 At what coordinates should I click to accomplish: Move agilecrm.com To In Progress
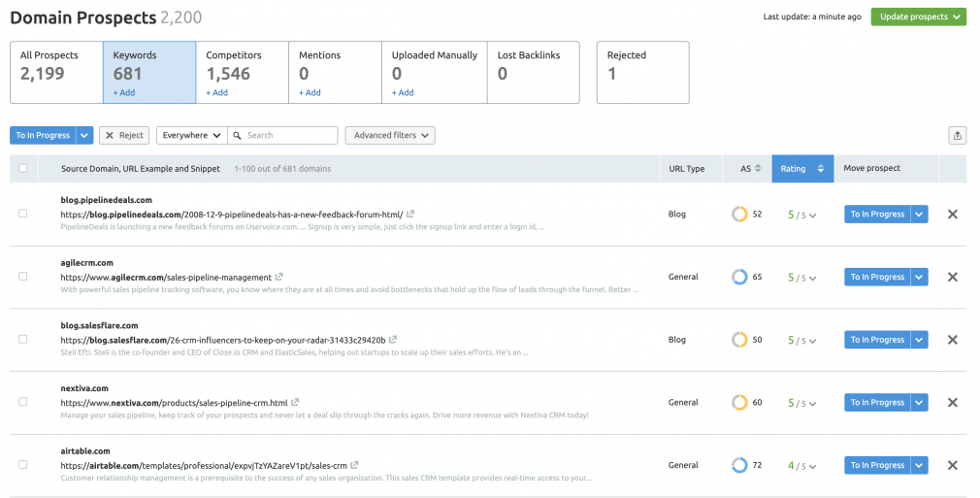877,277
